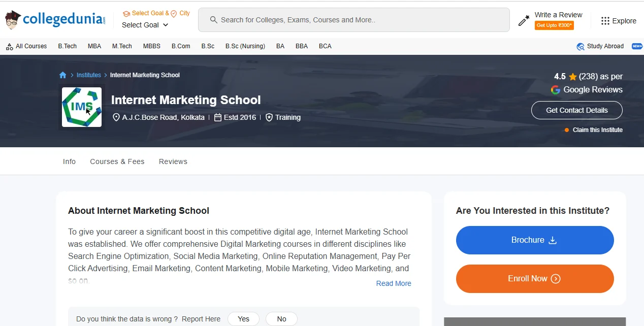
Task: Select Yes for wrong data question
Action: [x=243, y=319]
